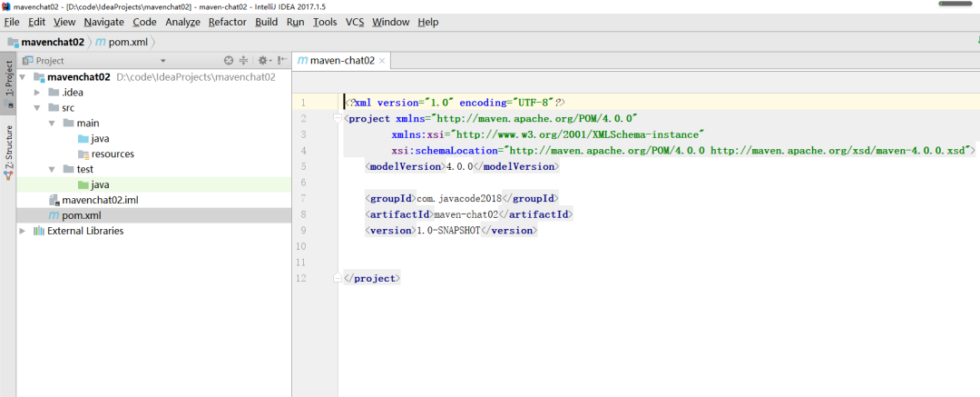The width and height of the screenshot is (980, 397).
Task: Open the Analyze menu
Action: click(182, 22)
